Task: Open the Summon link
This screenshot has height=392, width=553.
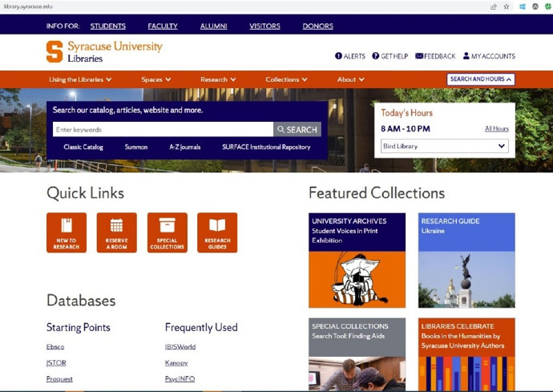Action: click(x=135, y=148)
